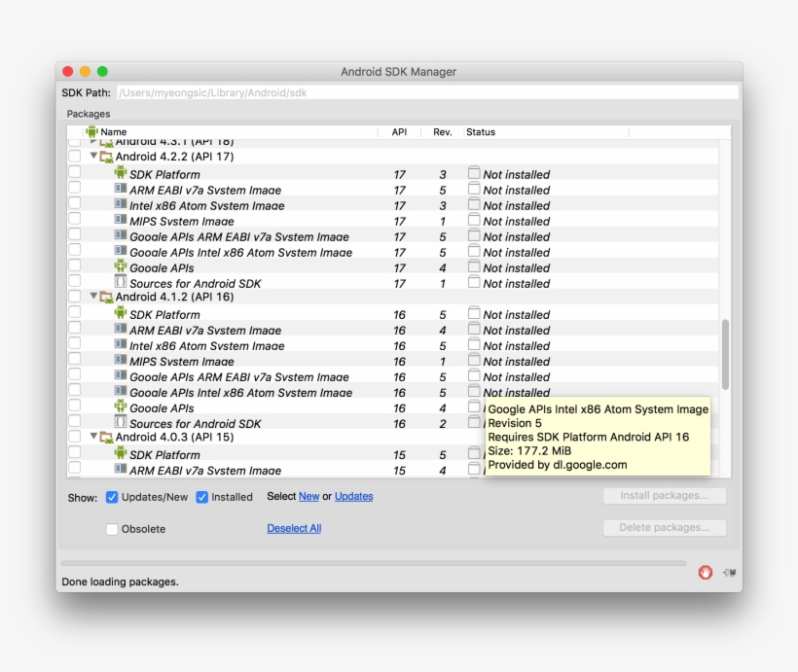Image resolution: width=798 pixels, height=672 pixels.
Task: Click the Android 4.1.2 folder icon
Action: [x=106, y=297]
